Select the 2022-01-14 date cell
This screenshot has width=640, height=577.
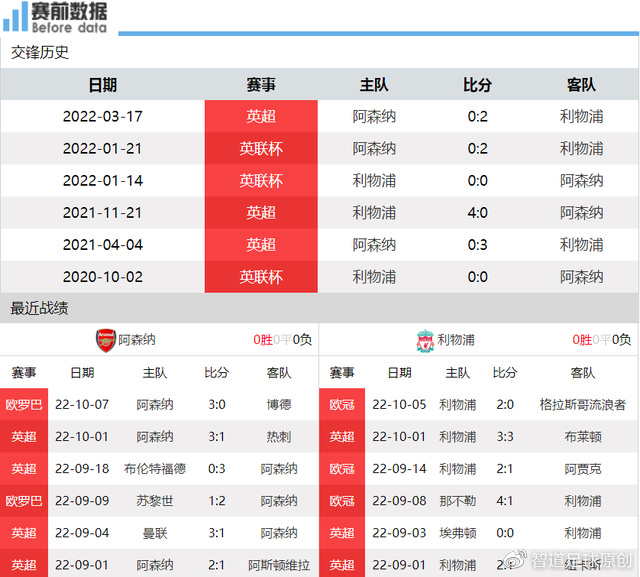coord(102,180)
